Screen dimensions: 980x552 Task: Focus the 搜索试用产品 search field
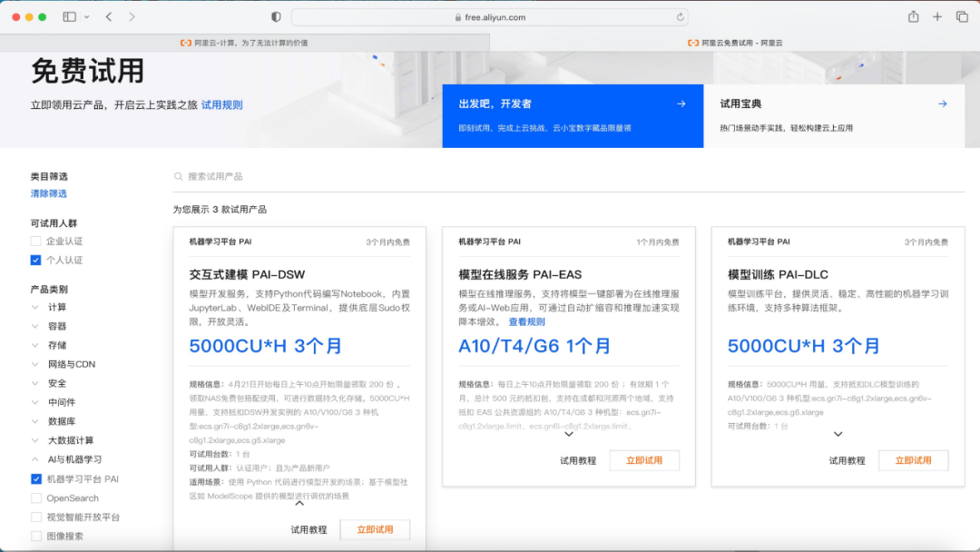569,176
